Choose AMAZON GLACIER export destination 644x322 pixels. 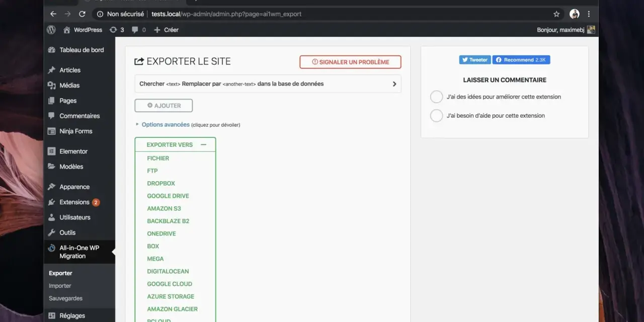click(173, 309)
